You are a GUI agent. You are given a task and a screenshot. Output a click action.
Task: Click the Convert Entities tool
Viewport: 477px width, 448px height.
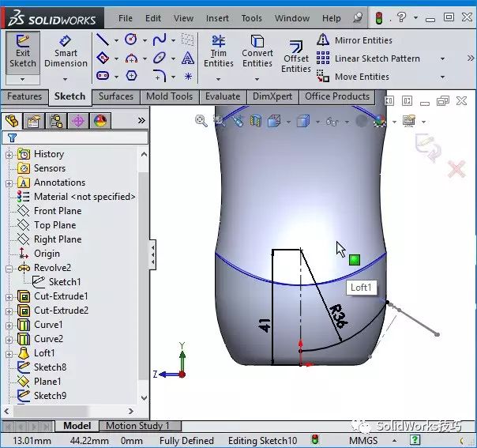[x=257, y=51]
